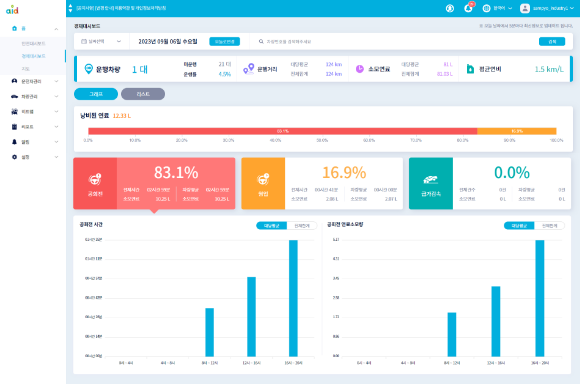
Task: Click the vehicle management car icon
Action: click(14, 97)
